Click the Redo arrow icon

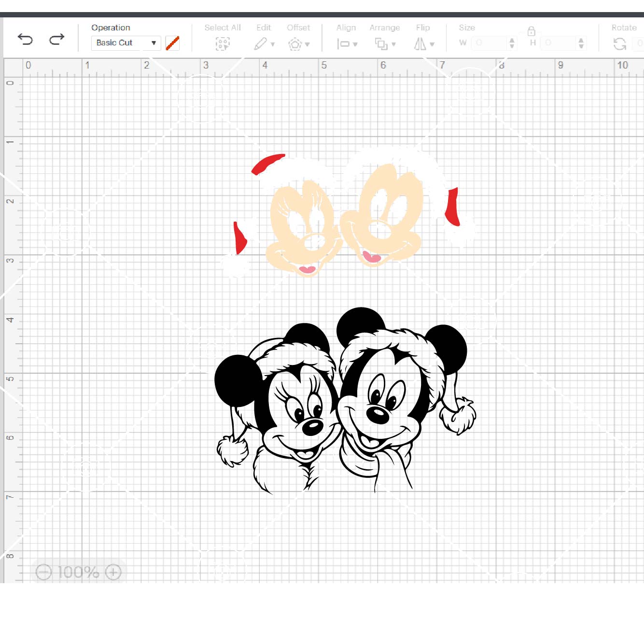(57, 39)
